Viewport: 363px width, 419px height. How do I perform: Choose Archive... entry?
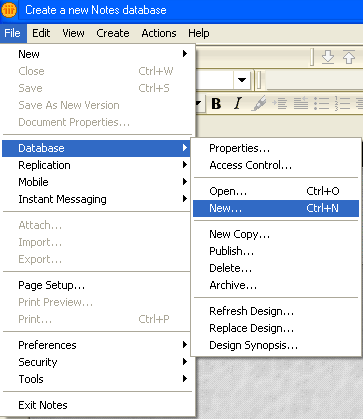pos(276,285)
